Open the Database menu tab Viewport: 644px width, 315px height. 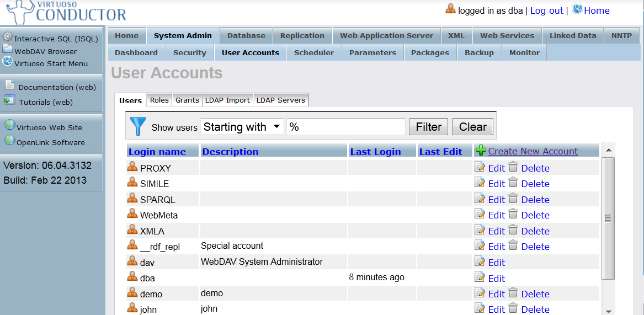click(246, 35)
